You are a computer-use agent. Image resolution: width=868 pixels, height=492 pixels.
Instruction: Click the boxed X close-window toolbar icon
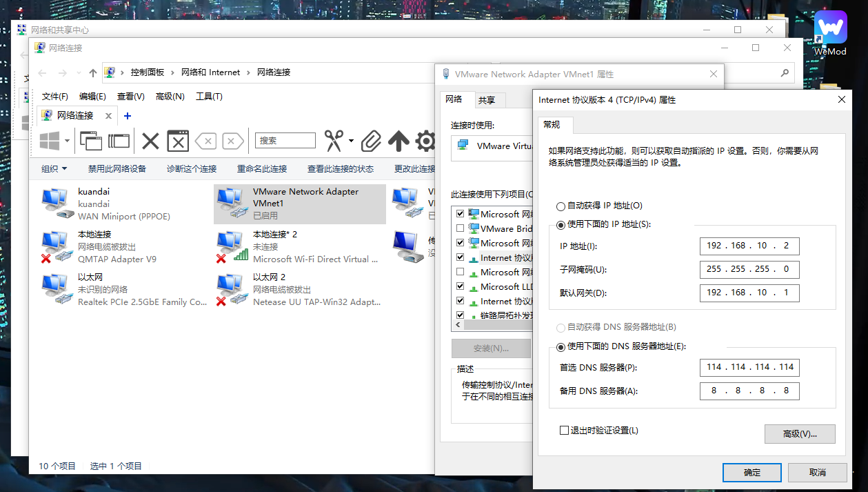click(x=179, y=141)
